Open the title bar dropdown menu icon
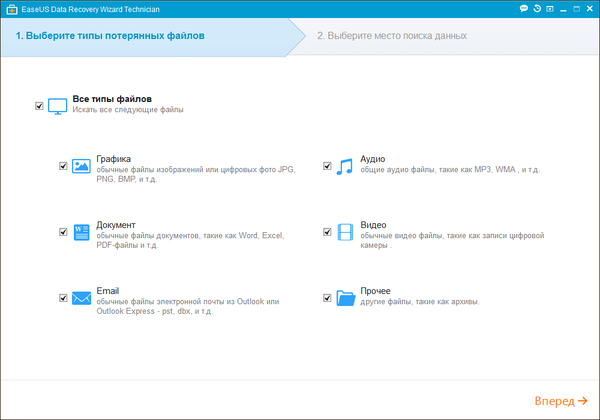Screen dimensions: 600x420 [551, 8]
